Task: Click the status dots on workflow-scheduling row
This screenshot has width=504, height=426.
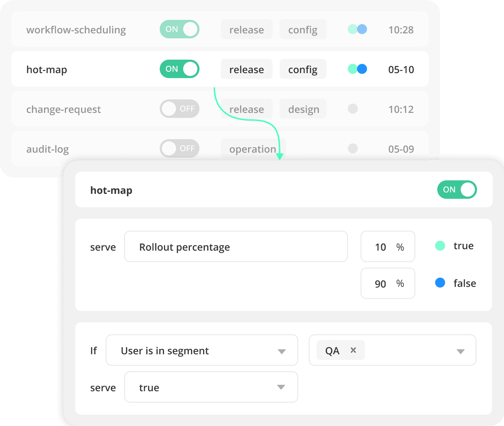Action: click(357, 29)
